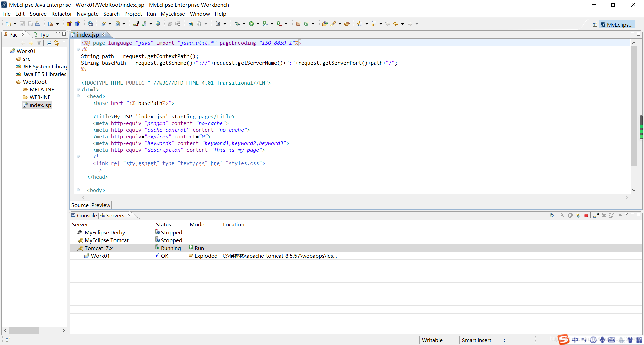Click the Writable status bar entry
Viewport: 644px width, 345px height.
(432, 340)
